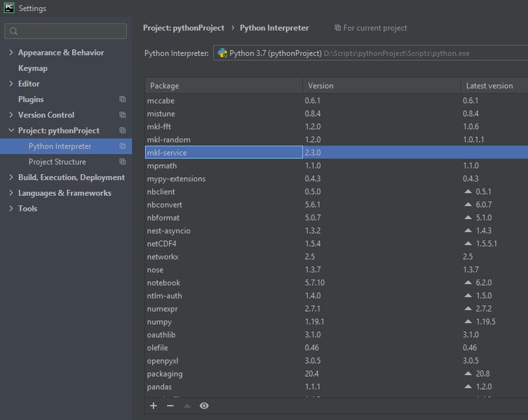Expand the Editor section
This screenshot has width=528, height=420.
click(x=11, y=83)
